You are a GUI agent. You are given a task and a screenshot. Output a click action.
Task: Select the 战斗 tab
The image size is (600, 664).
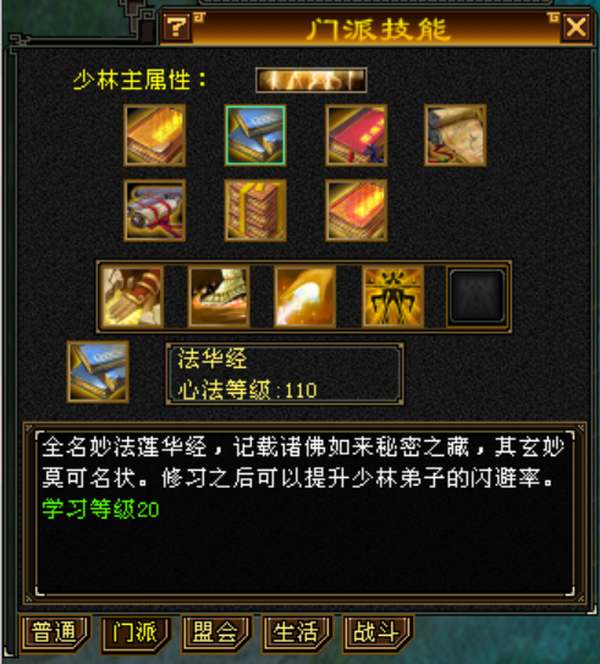378,634
